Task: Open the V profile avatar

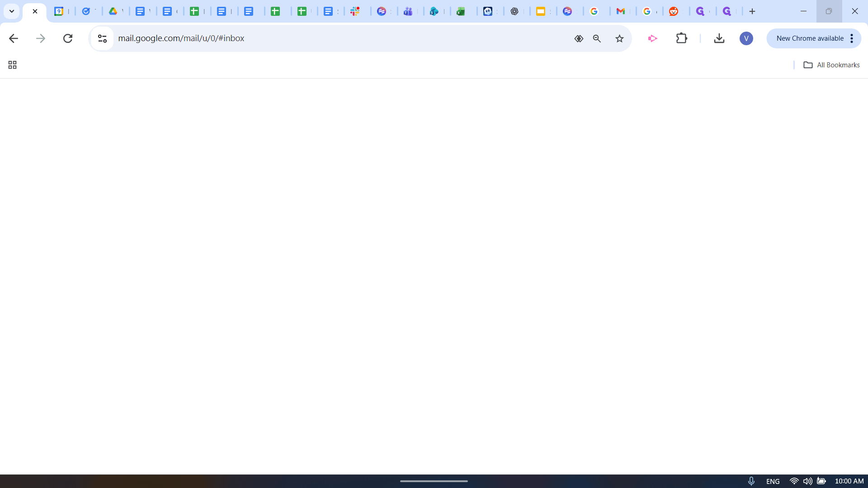Action: pyautogui.click(x=746, y=38)
